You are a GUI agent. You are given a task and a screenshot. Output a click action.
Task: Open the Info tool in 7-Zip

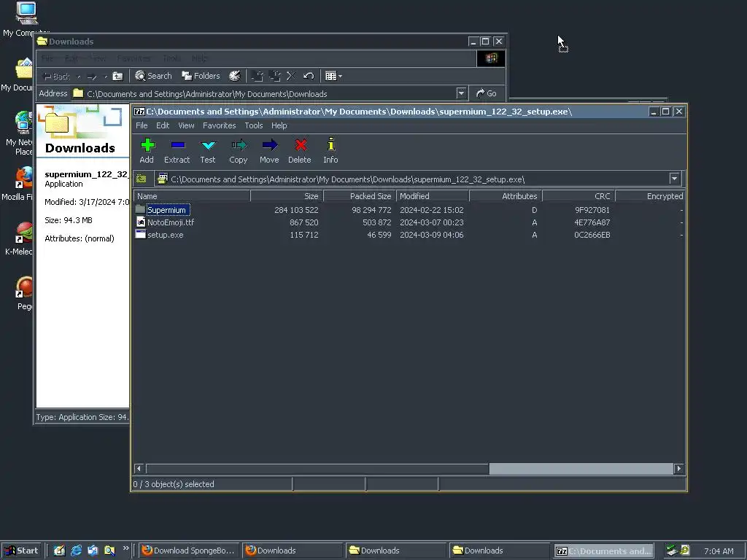coord(330,150)
